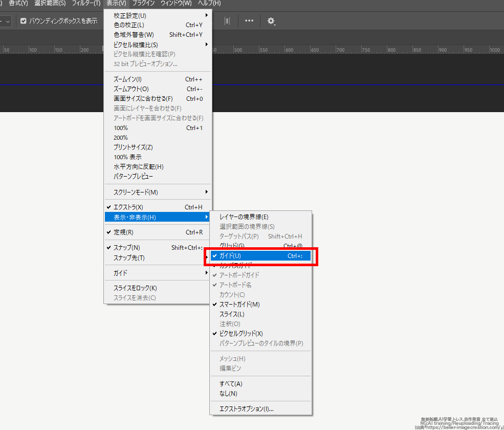Click the settings gear icon on the toolbar
Image resolution: width=504 pixels, height=430 pixels.
point(271,21)
